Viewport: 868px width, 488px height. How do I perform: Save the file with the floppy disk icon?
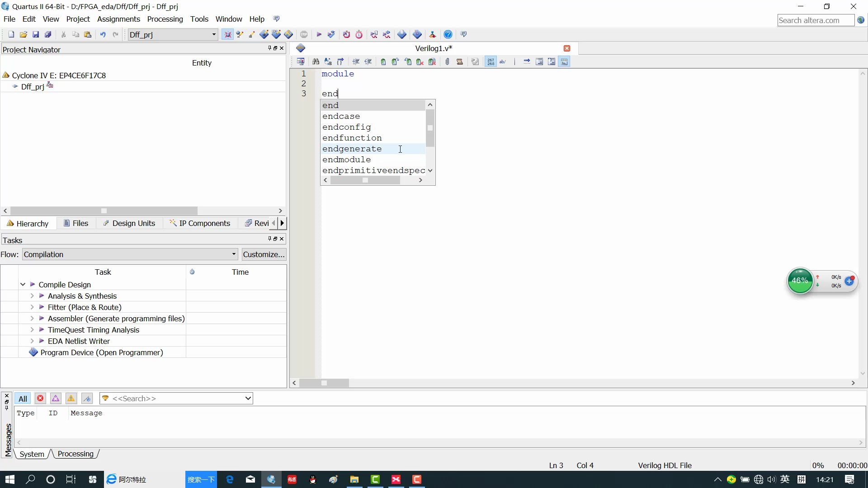tap(36, 34)
